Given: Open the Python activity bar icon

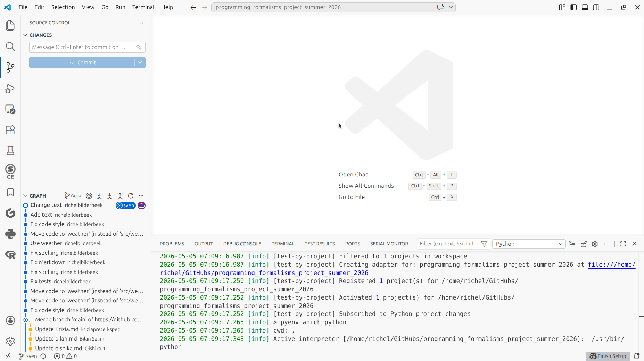Looking at the screenshot, I should pos(10,234).
